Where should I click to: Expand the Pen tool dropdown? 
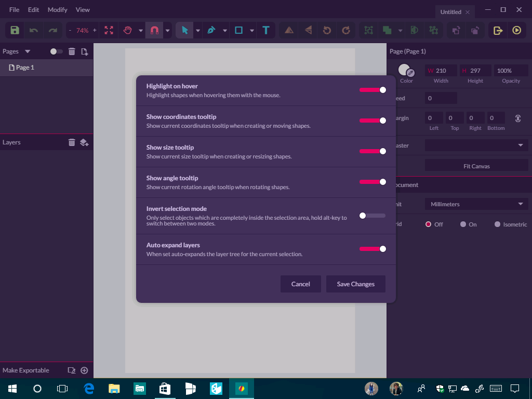coord(224,31)
